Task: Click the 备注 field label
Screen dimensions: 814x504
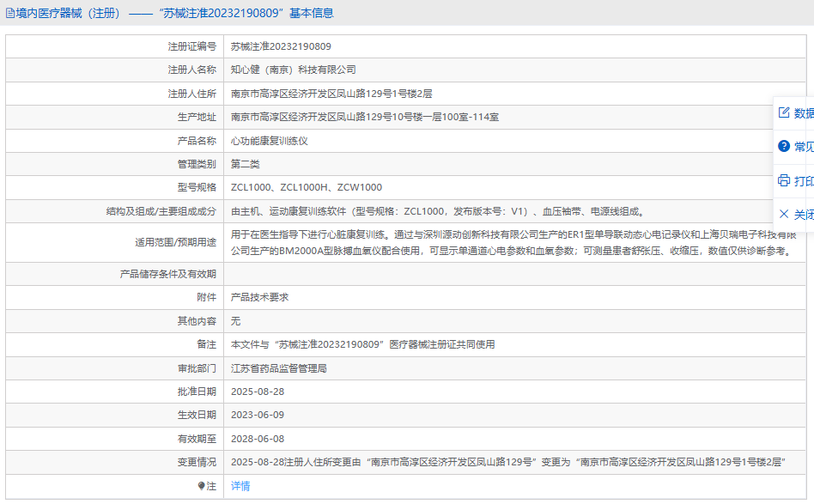Action: 207,344
